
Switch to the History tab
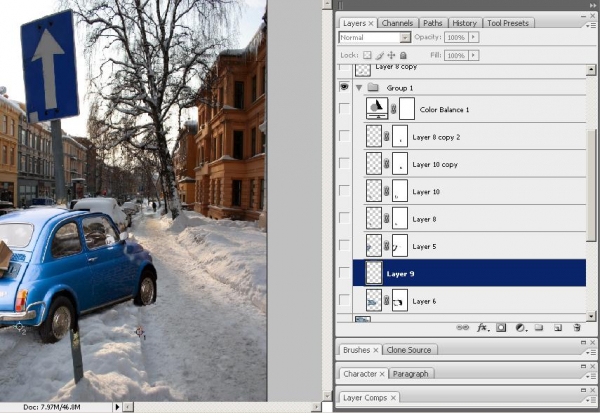(464, 23)
